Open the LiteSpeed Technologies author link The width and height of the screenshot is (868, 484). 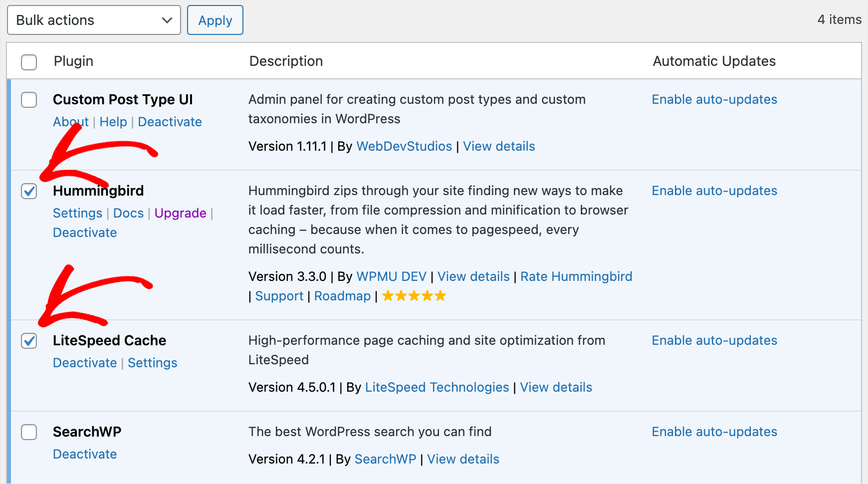point(437,387)
